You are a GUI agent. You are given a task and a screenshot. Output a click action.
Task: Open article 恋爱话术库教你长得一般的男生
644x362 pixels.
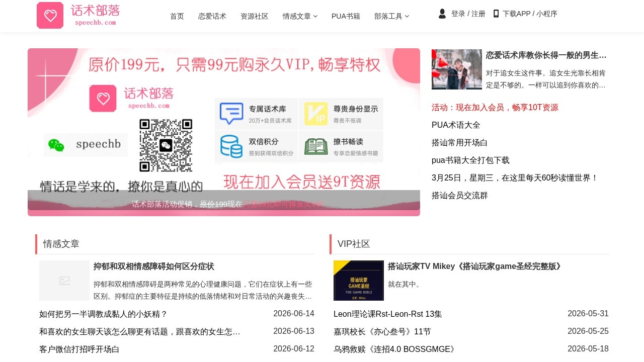pos(546,55)
